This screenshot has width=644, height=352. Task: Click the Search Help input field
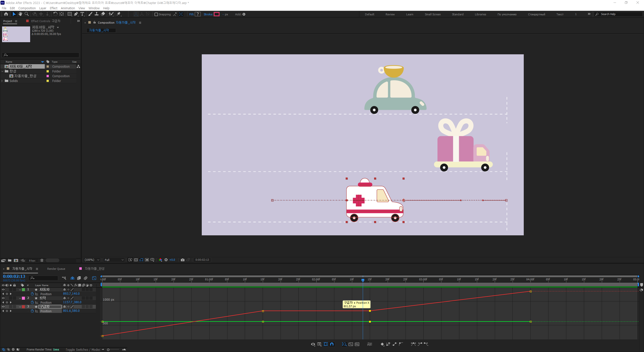(x=619, y=14)
